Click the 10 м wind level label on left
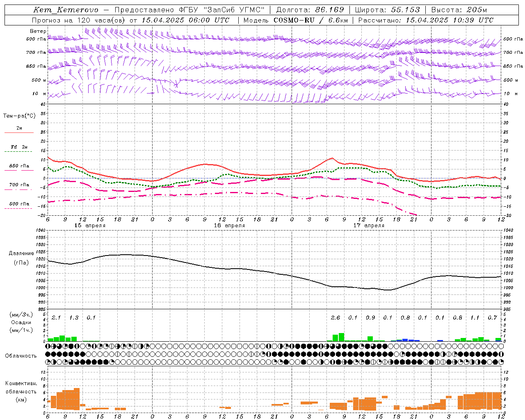This screenshot has width=525, height=420. 39,94
